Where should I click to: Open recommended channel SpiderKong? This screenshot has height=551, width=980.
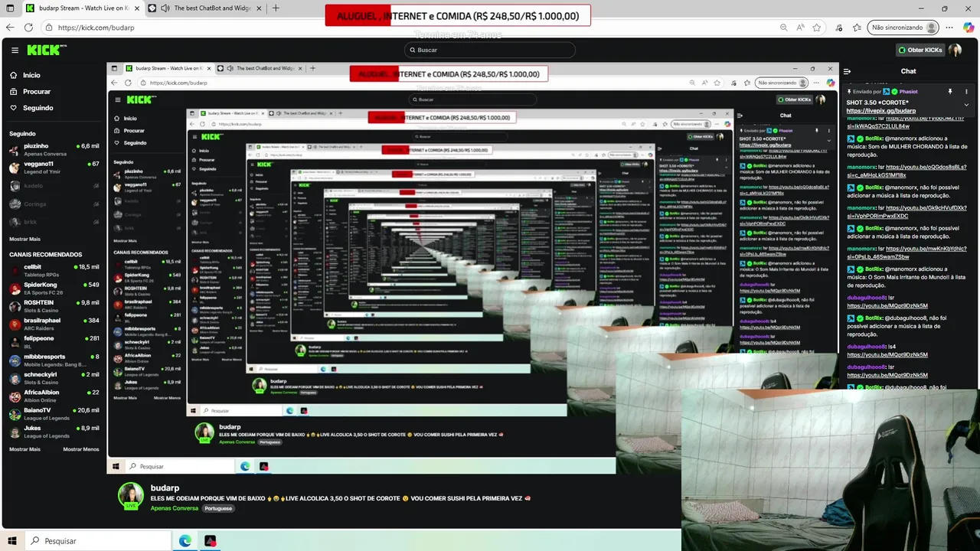pyautogui.click(x=54, y=289)
